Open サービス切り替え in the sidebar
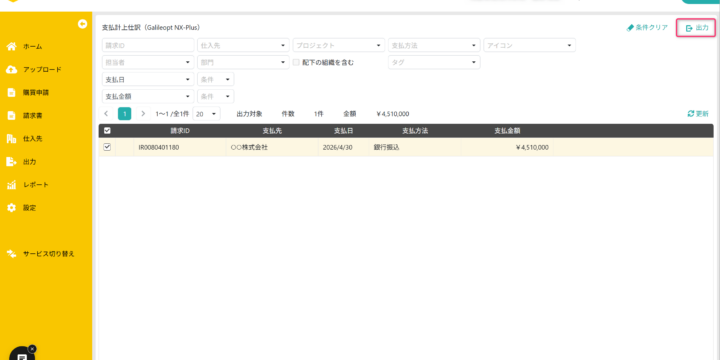 [49, 253]
